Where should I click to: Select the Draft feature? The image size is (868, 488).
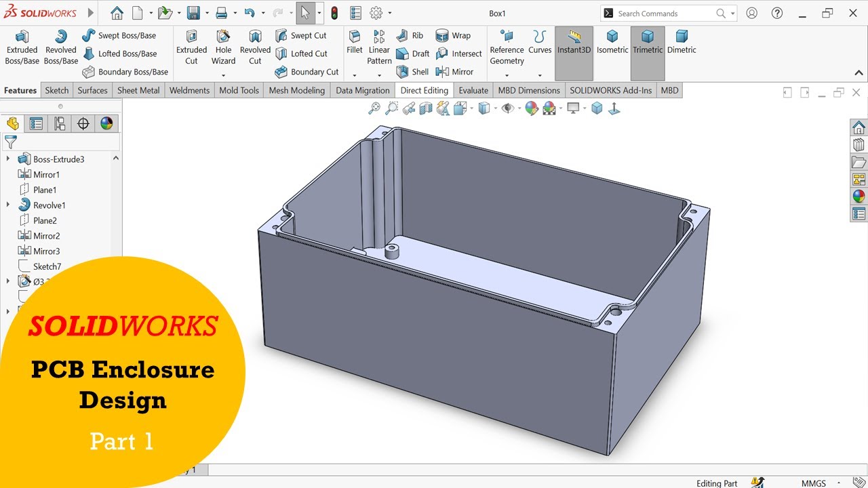pyautogui.click(x=412, y=54)
